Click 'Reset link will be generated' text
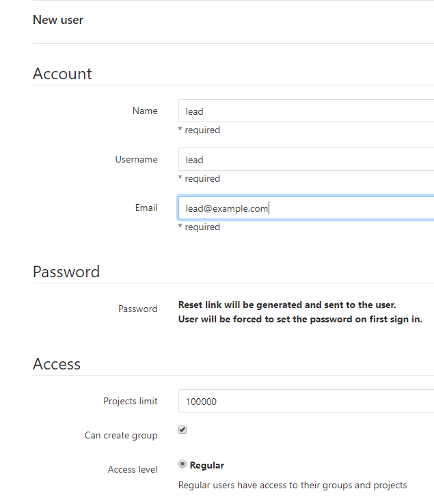 [x=287, y=305]
